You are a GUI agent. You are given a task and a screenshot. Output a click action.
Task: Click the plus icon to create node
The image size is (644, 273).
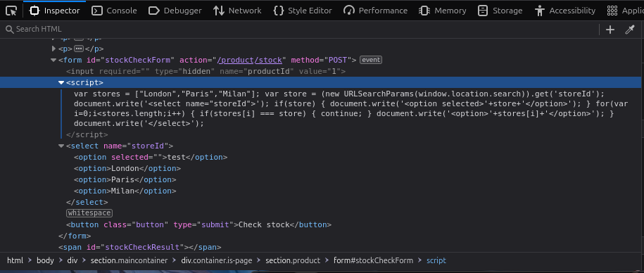click(x=610, y=30)
